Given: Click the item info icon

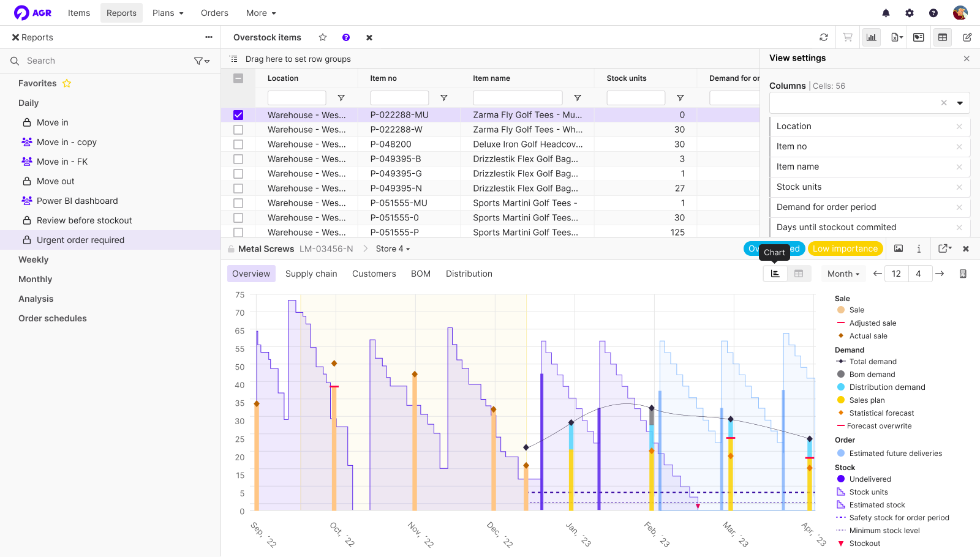Looking at the screenshot, I should pos(919,249).
